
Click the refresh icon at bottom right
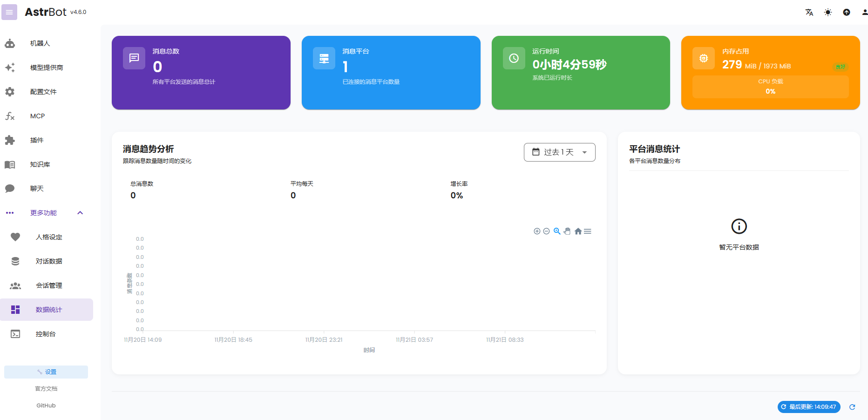pyautogui.click(x=852, y=407)
